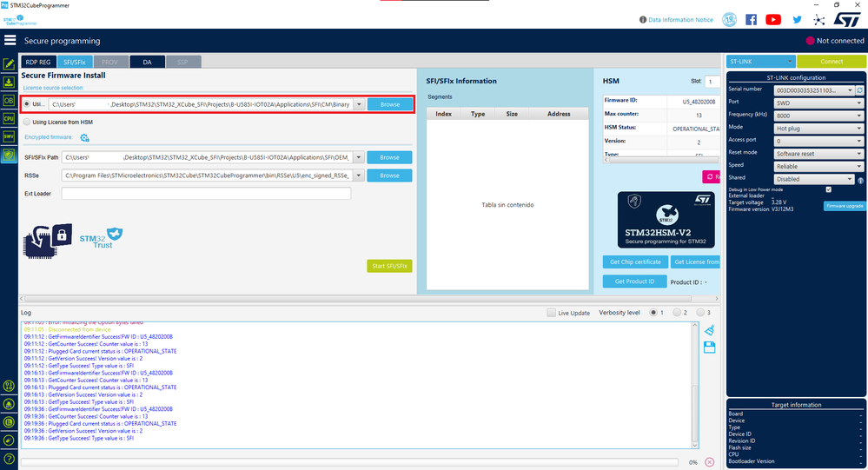The height and width of the screenshot is (470, 868).
Task: Enable the Live Update checkbox
Action: point(552,313)
